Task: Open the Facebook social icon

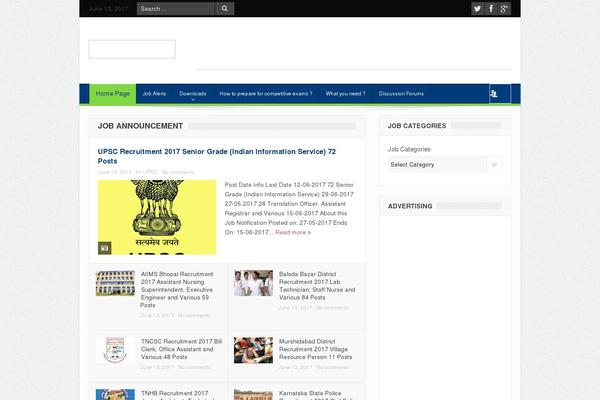Action: click(x=491, y=8)
